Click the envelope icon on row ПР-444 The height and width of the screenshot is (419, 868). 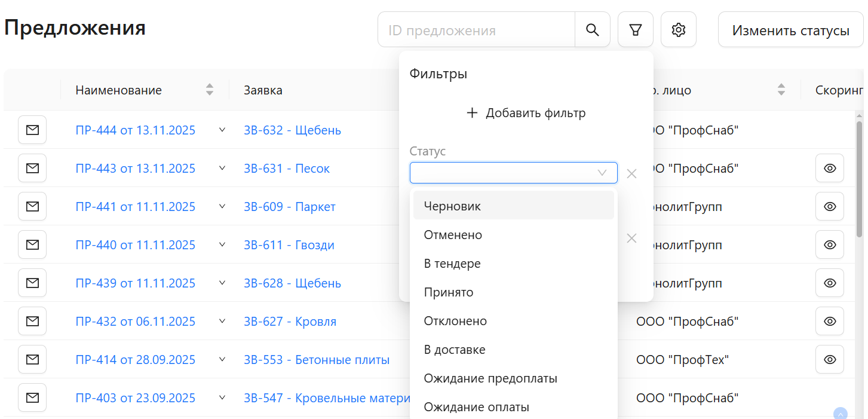[31, 130]
